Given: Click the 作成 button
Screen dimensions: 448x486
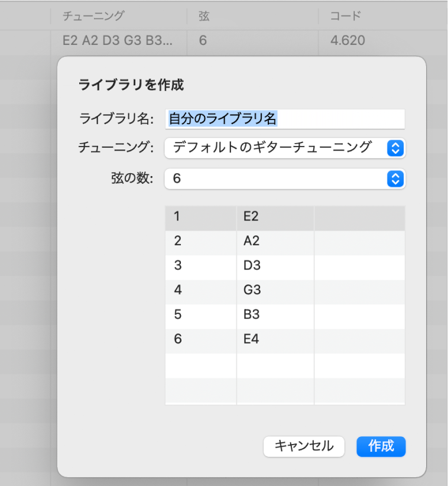Looking at the screenshot, I should click(381, 446).
